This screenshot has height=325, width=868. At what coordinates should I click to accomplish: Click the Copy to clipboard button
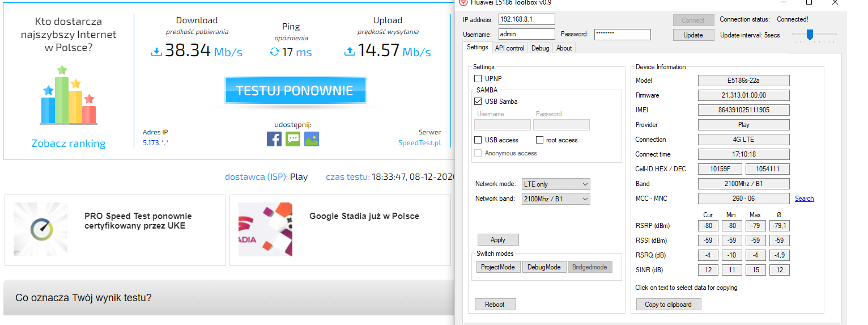pos(669,305)
